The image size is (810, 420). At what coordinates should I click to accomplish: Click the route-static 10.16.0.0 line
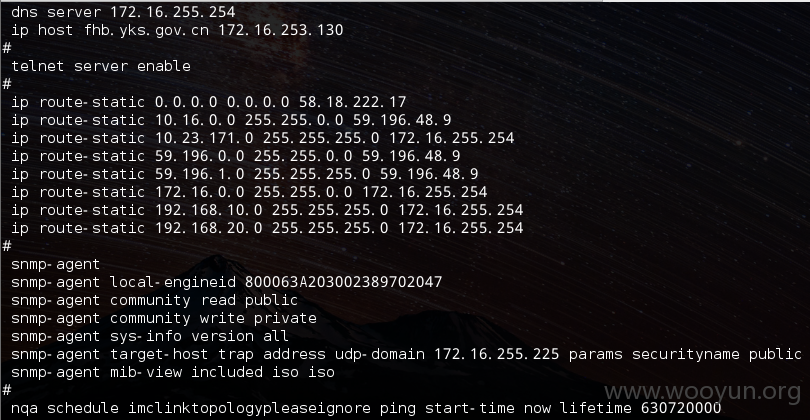231,120
